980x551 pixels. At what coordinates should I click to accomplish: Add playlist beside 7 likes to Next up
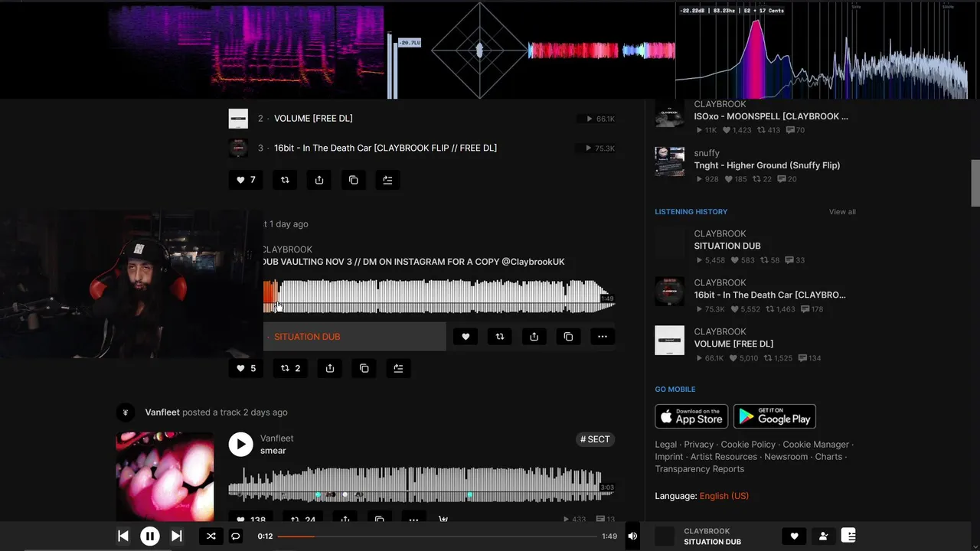(x=387, y=180)
